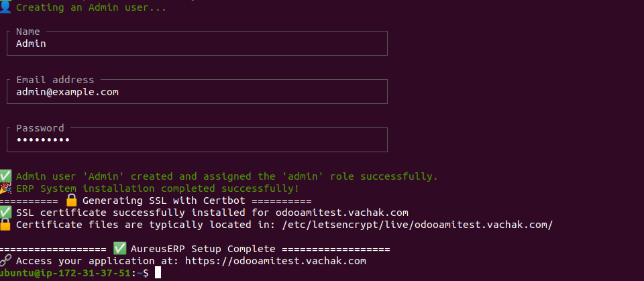Screen dimensions: 644x281
Task: Click the lock icon beside Certificate files
Action: click(x=5, y=225)
